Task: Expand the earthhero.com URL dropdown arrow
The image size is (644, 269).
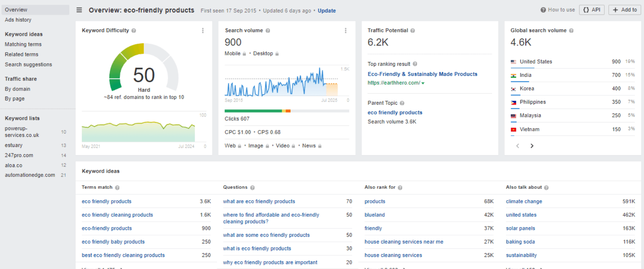Action: tap(423, 83)
